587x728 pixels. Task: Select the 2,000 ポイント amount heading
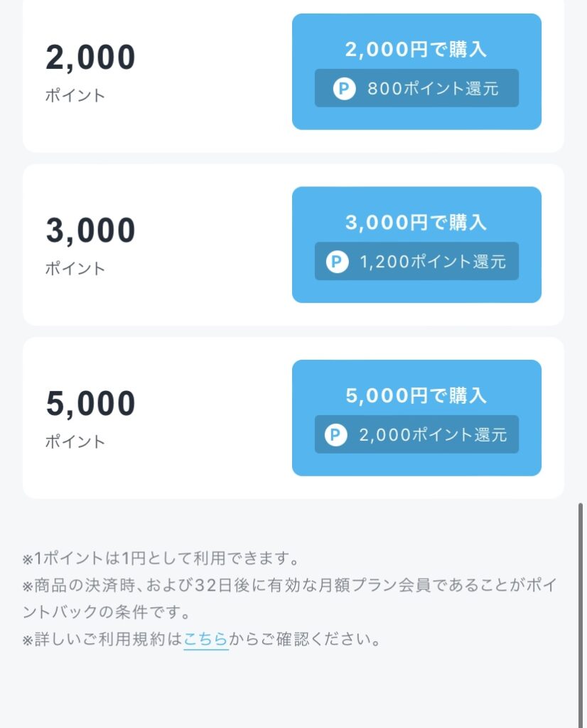(x=90, y=58)
